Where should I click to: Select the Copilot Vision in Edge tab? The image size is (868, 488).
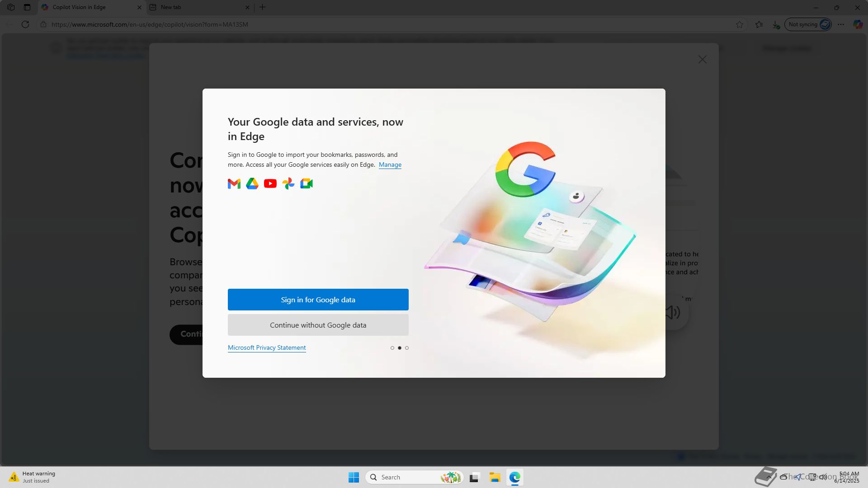(x=86, y=7)
